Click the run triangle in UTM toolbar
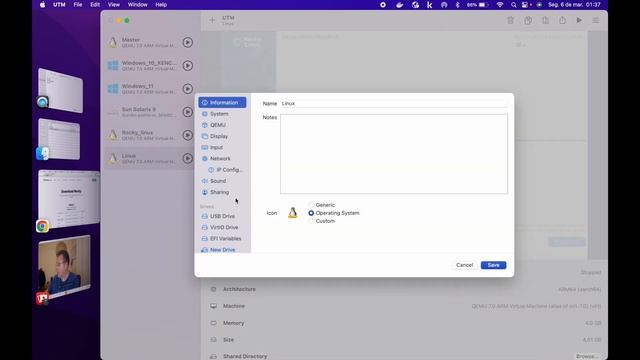 point(579,20)
